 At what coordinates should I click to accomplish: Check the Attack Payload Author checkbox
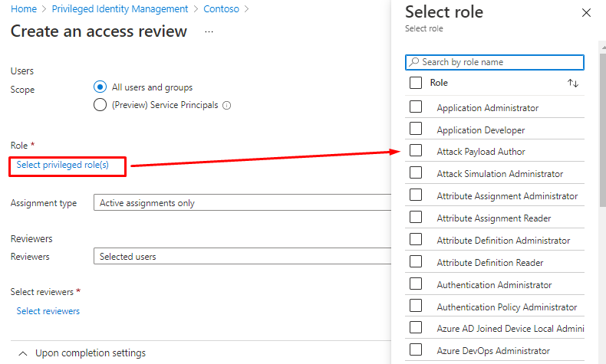click(x=416, y=151)
